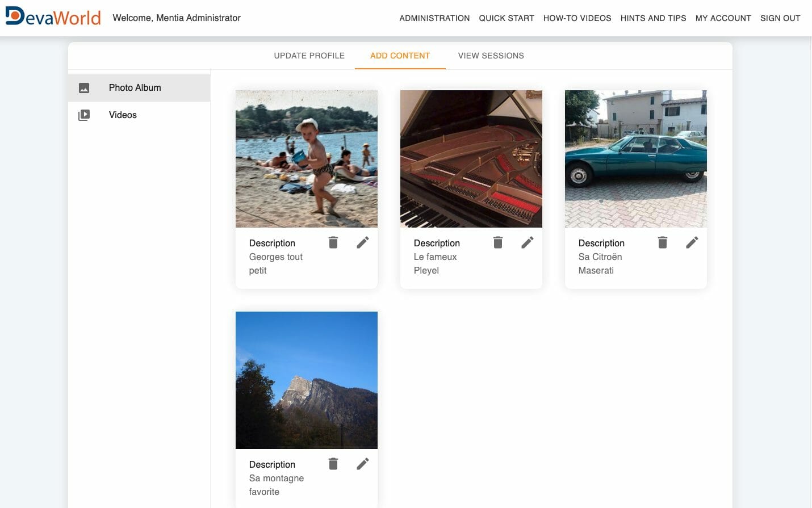The image size is (812, 508).
Task: Edit the Sa Citroën Maserati description
Action: pos(692,242)
